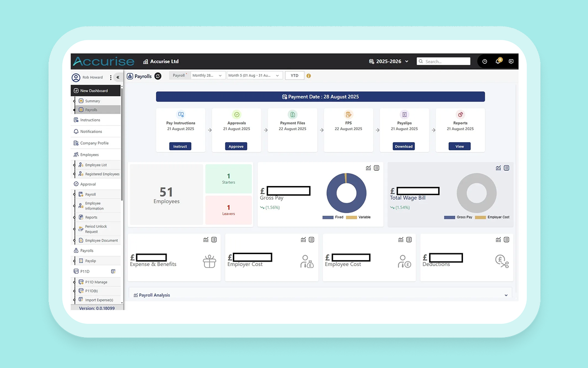Screen dimensions: 588x368
Task: Open the chart icon on the Gross Pay card
Action: point(368,167)
